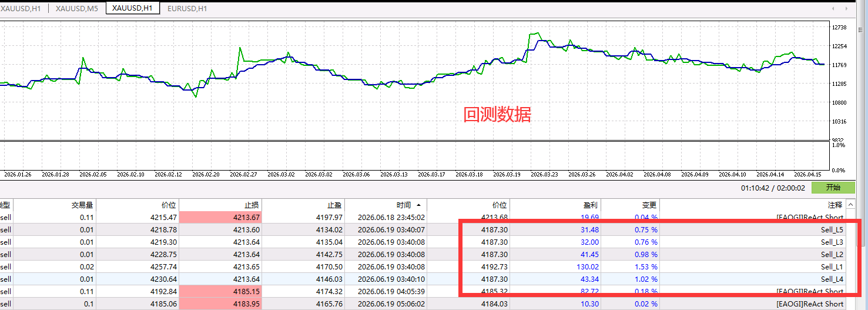Image resolution: width=868 pixels, height=310 pixels.
Task: Sort by the 注释 column header
Action: pos(835,205)
